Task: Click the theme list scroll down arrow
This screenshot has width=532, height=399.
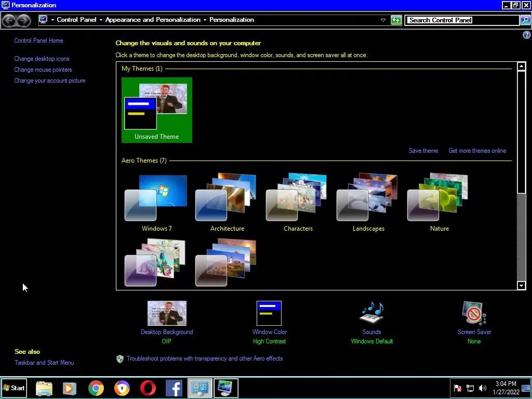Action: tap(522, 285)
